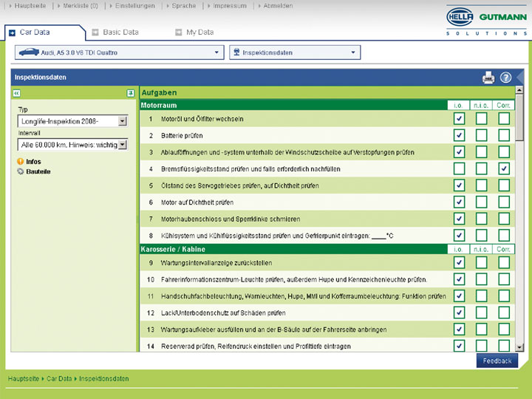Screen dimensions: 532x399
Task: Click the task list scrollbar down arrow
Action: (x=519, y=347)
